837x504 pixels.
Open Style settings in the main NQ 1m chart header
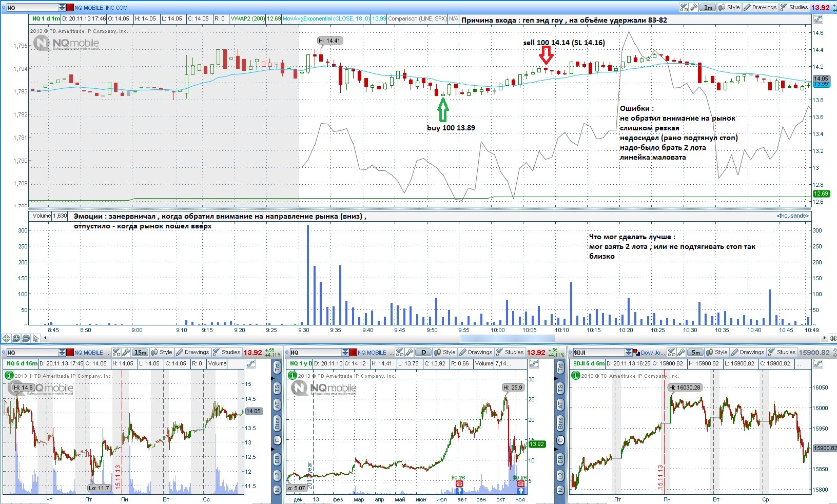click(x=729, y=7)
